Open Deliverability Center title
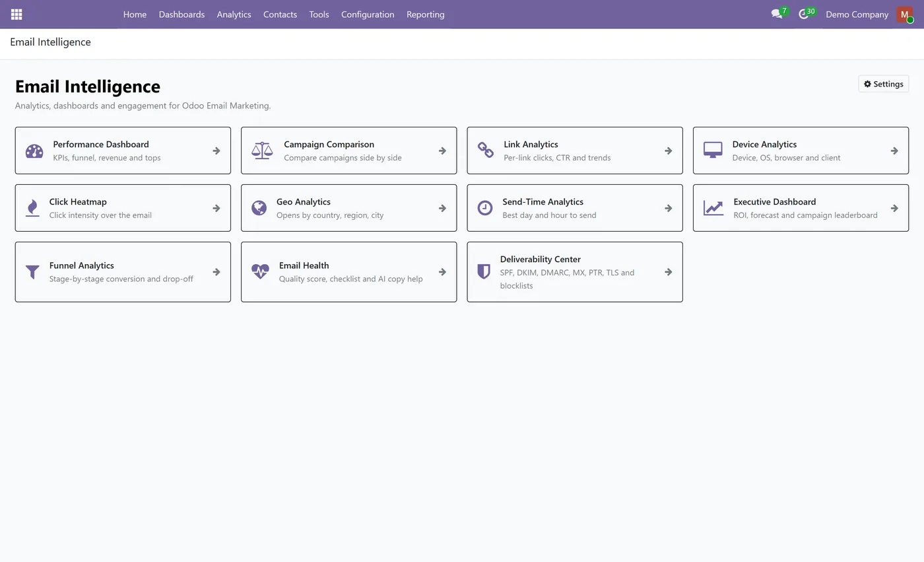 (541, 259)
